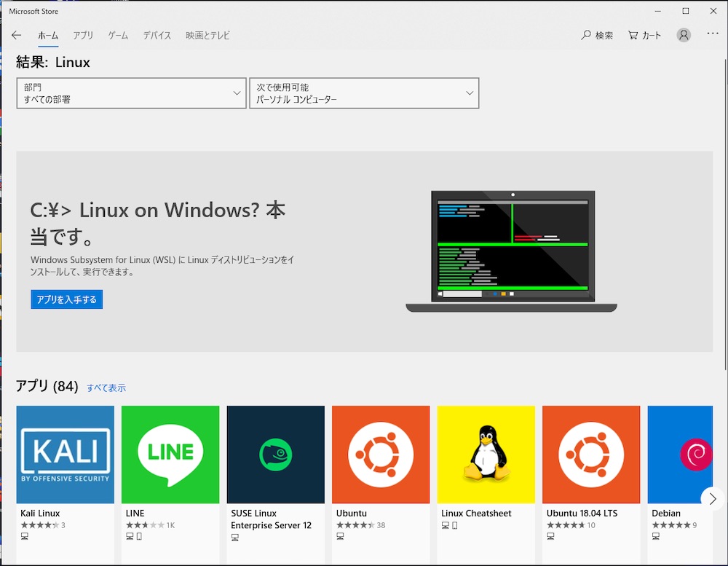Click the Linux Cheatsheet title text
This screenshot has width=728, height=566.
coord(476,513)
